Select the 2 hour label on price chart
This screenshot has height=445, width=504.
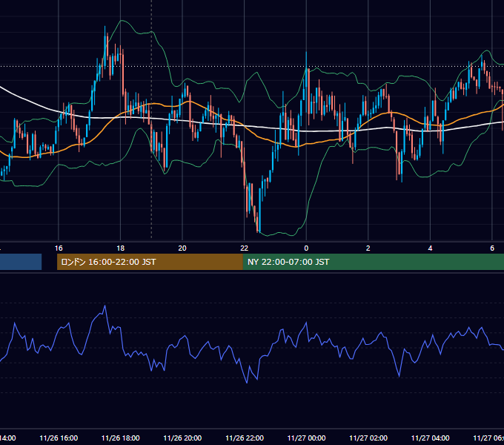tap(368, 248)
